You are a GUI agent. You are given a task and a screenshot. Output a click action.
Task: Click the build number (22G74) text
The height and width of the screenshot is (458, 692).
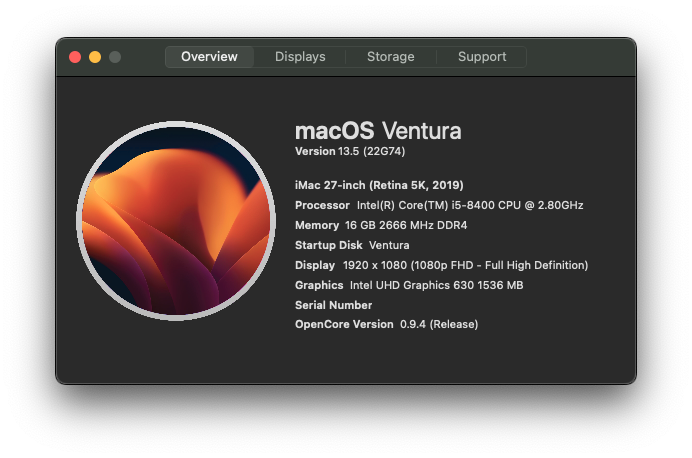tap(384, 151)
